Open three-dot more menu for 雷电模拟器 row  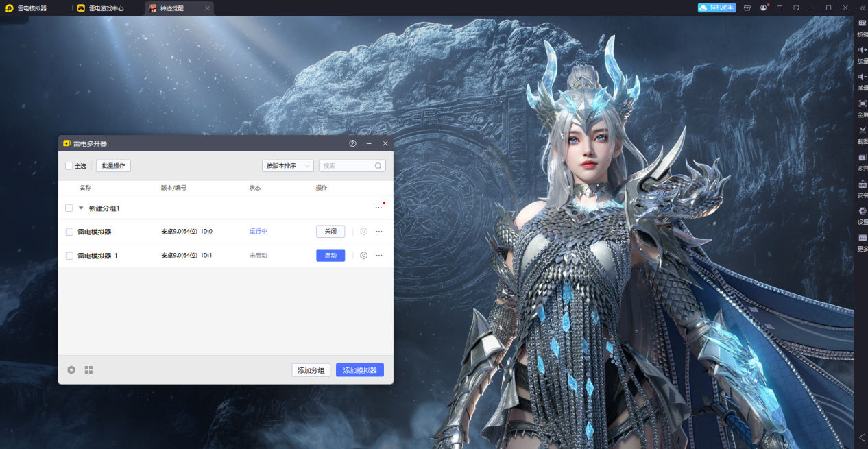click(x=379, y=232)
